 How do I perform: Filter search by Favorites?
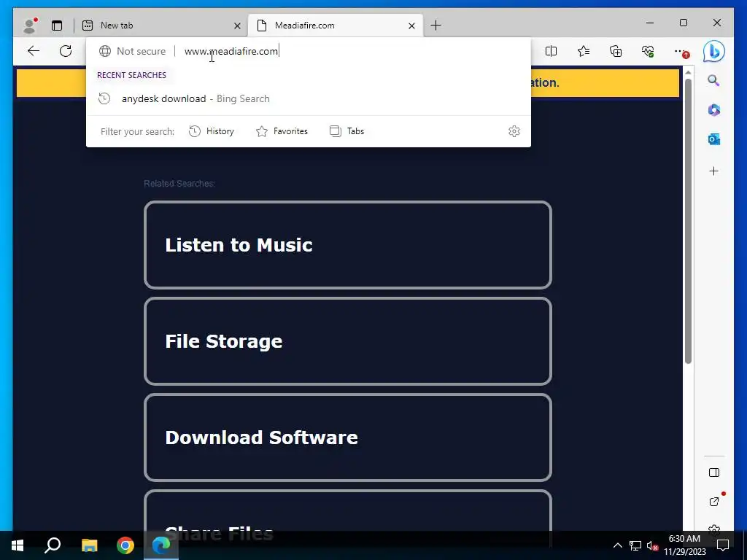point(282,131)
